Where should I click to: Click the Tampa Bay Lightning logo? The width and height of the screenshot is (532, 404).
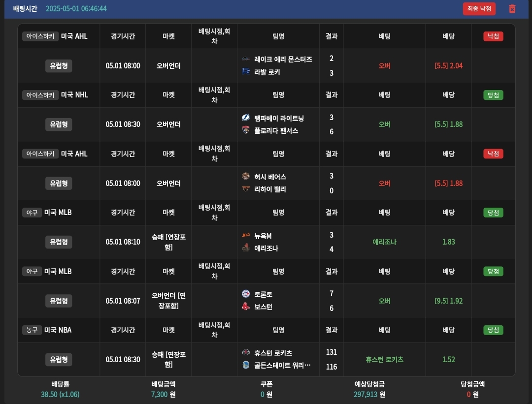tap(246, 118)
